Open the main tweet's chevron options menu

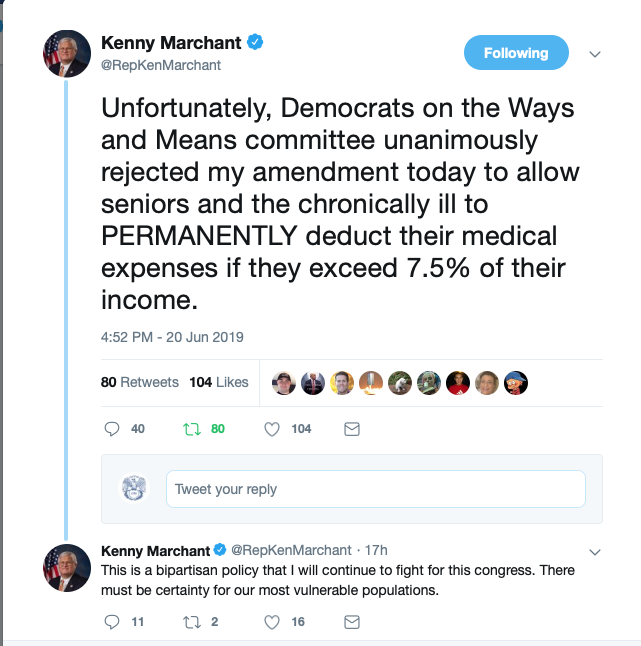(x=594, y=53)
